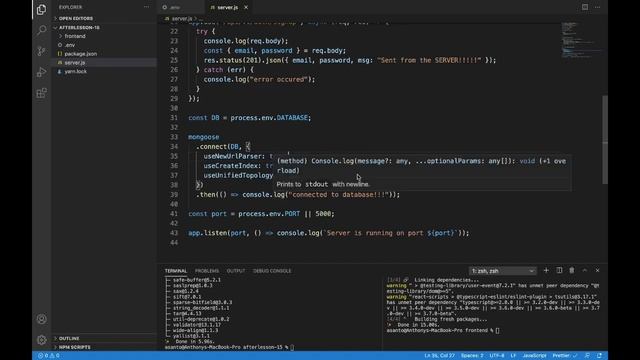Click line number 31 in gutter
The width and height of the screenshot is (640, 360).
click(174, 118)
